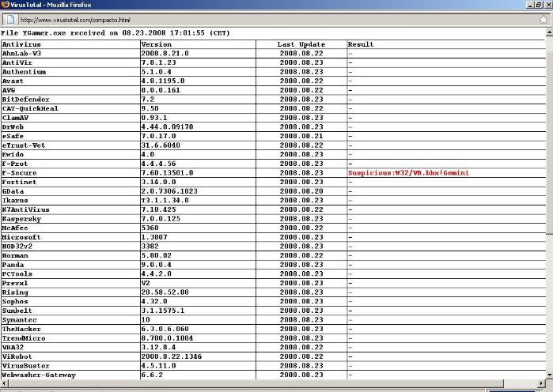Click the virustotal.com URL address field
Screen dimensions: 553x392
277,20
